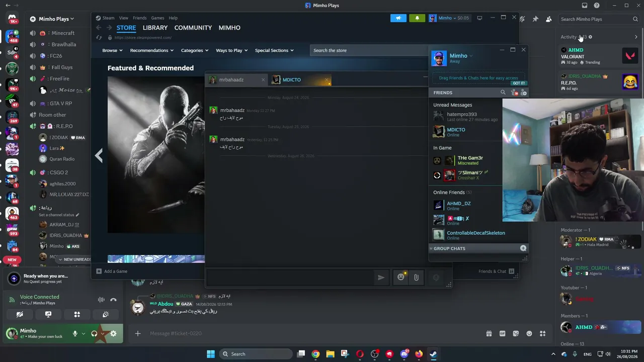This screenshot has height=362, width=644.
Task: Open Steam Friends menu
Action: (x=139, y=18)
